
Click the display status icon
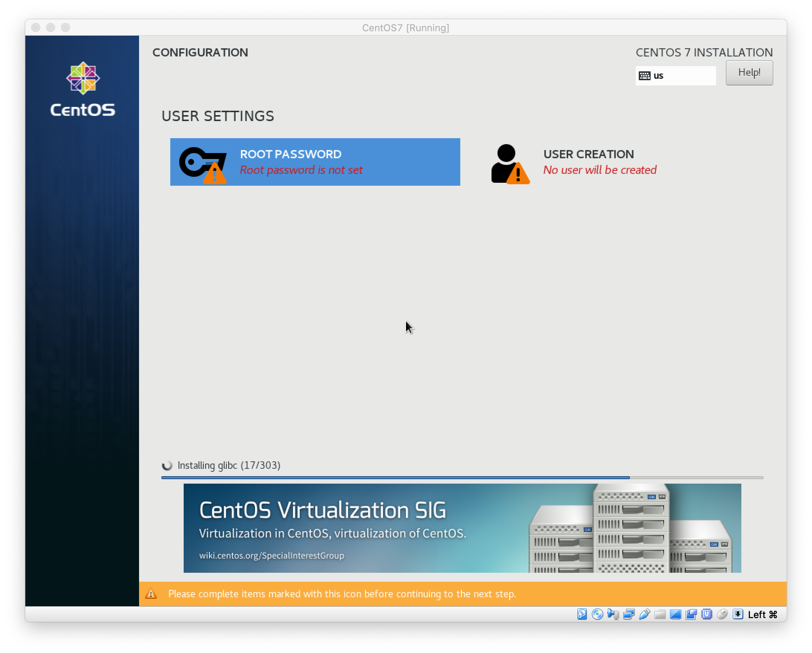675,614
